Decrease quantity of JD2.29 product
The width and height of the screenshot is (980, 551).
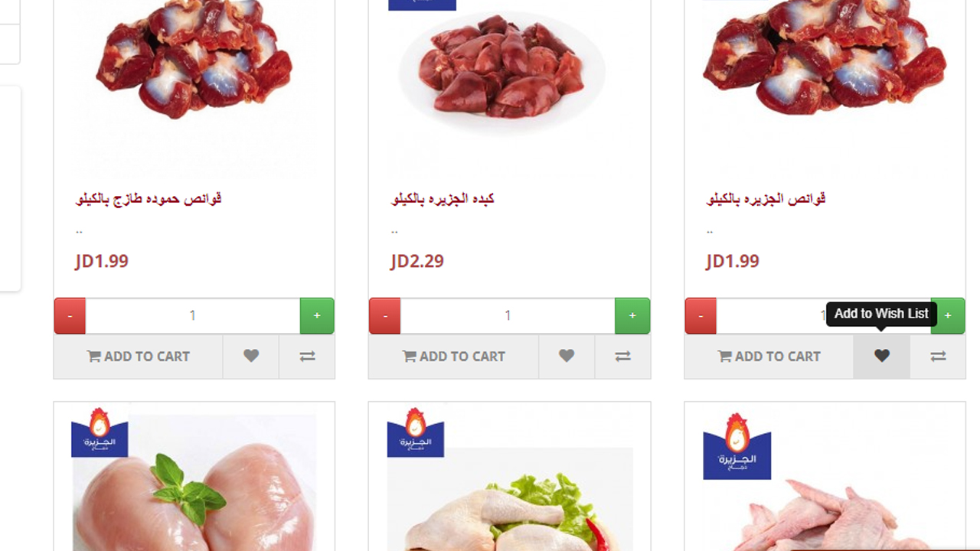point(385,315)
